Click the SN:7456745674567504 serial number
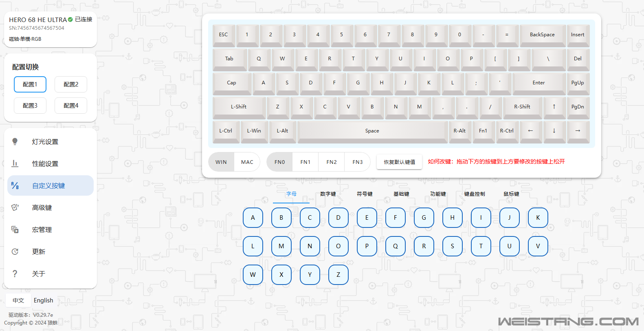The image size is (644, 331). (x=37, y=28)
